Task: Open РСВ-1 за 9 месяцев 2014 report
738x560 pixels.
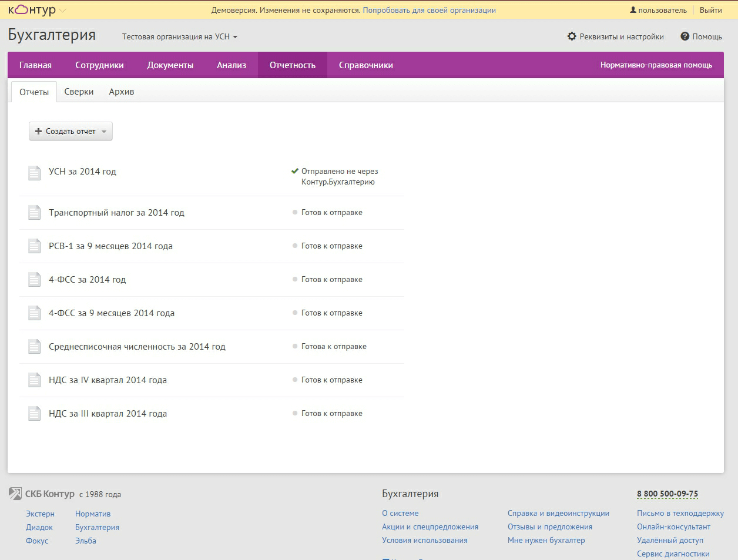Action: [x=110, y=246]
